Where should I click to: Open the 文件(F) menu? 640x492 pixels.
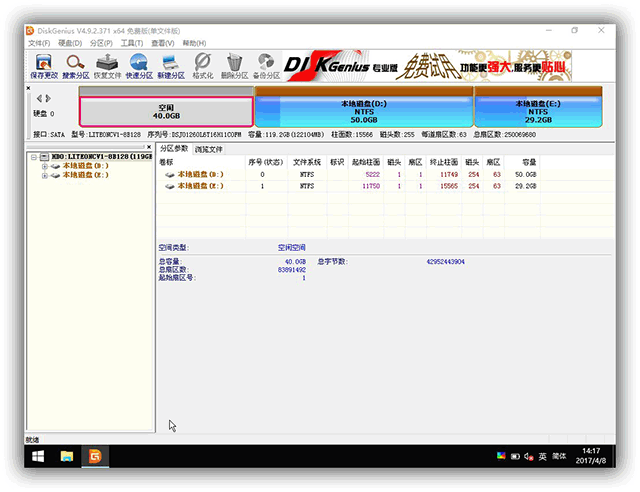(39, 43)
